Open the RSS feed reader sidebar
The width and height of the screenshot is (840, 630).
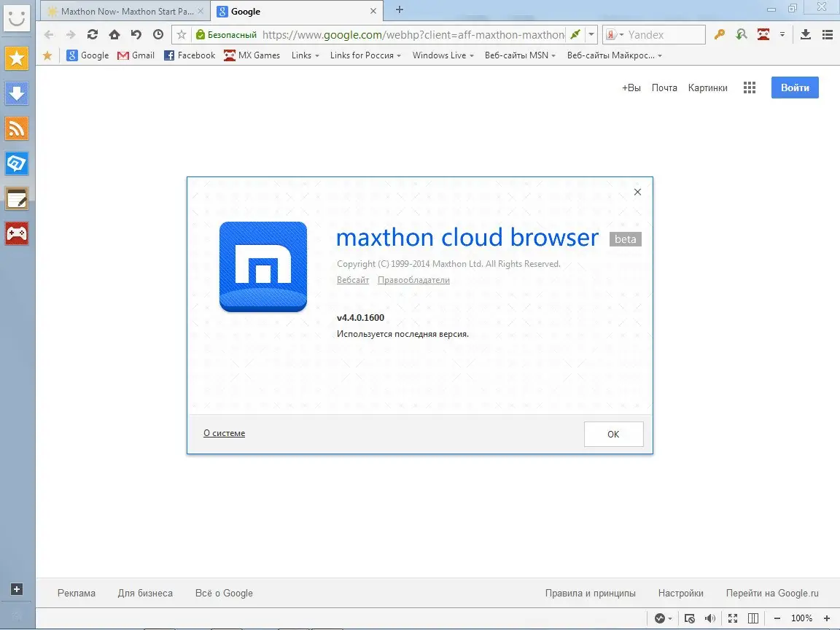click(17, 128)
